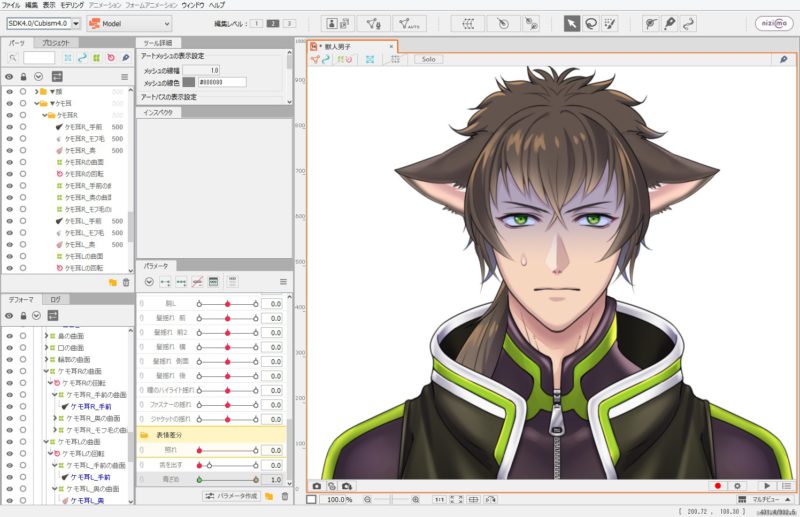
Task: Click the pin icon in Parts toolbar
Action: 126,58
